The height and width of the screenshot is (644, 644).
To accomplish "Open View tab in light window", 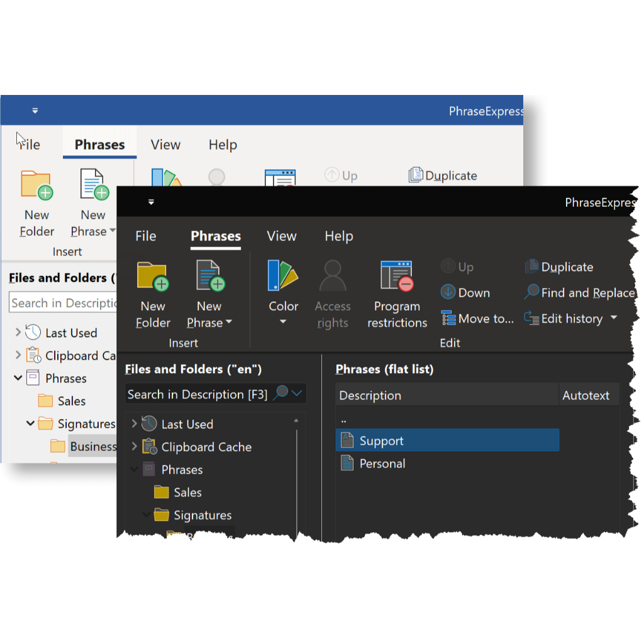I will 165,145.
